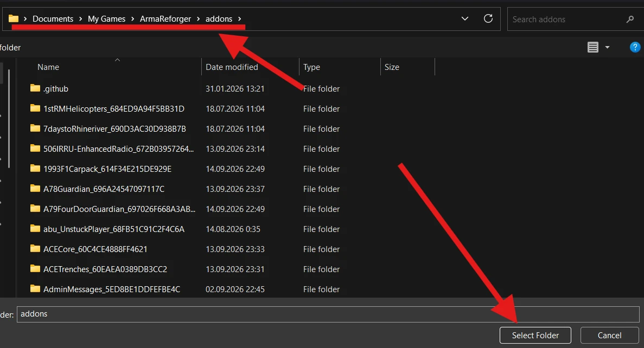Select AdminMessages_5ED8BE1DDFEFBE4C folder

[112, 289]
